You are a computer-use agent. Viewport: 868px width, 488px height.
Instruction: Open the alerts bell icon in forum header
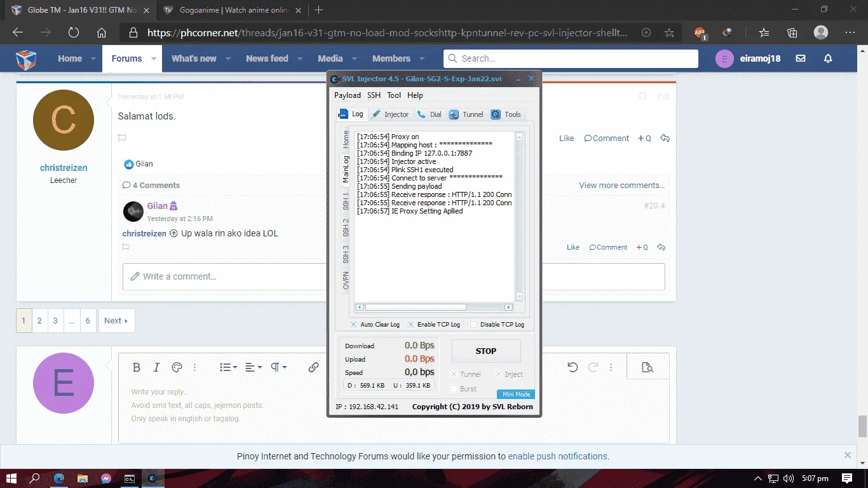coord(828,58)
